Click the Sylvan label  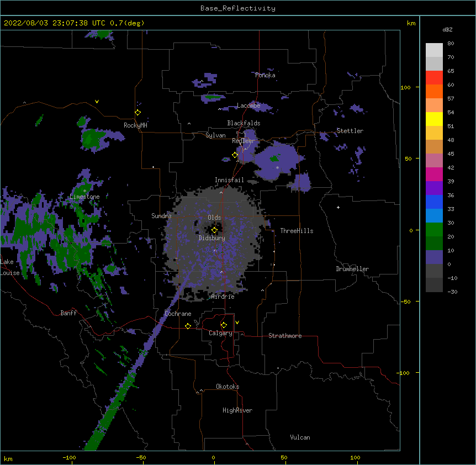coord(215,135)
